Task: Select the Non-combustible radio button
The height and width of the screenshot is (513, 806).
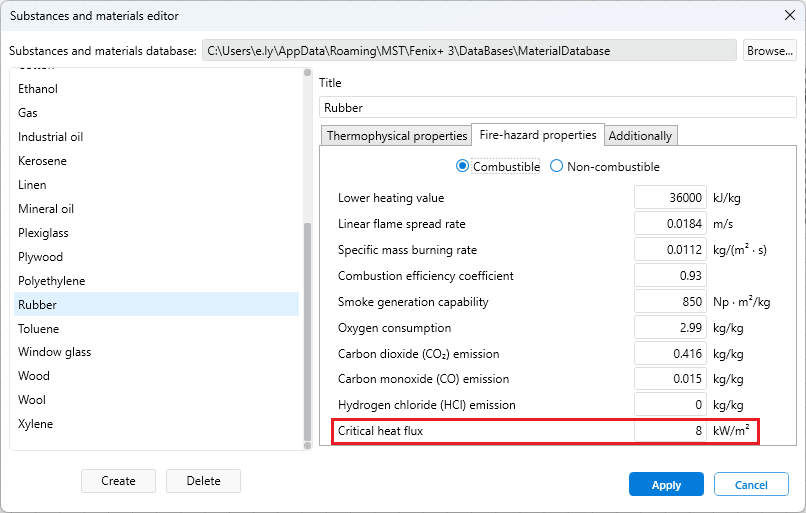Action: 557,167
